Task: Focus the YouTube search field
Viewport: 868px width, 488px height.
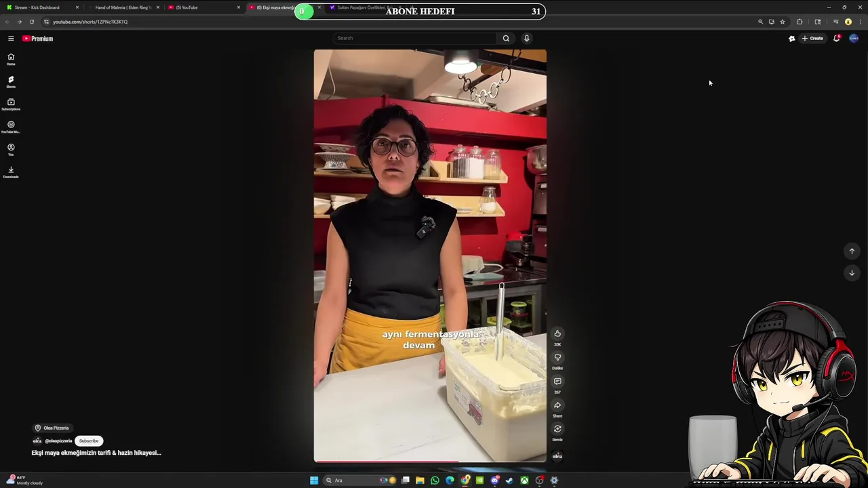Action: coord(415,39)
